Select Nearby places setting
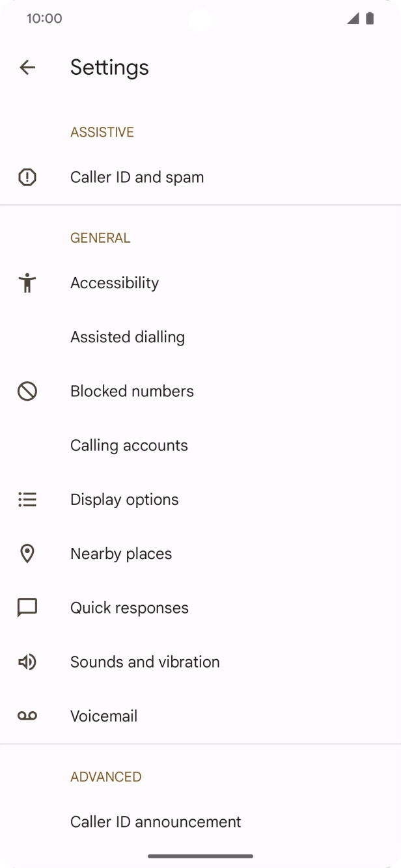Image resolution: width=401 pixels, height=868 pixels. (x=121, y=554)
